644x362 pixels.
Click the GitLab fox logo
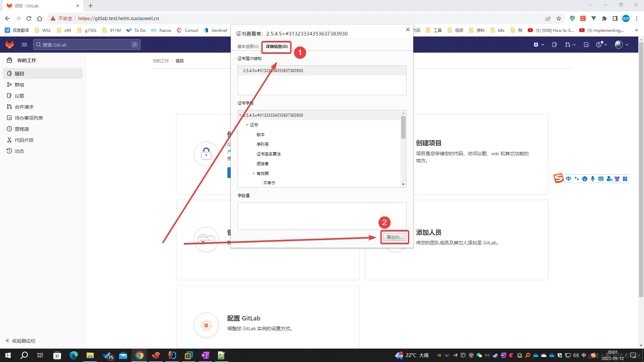[x=9, y=45]
